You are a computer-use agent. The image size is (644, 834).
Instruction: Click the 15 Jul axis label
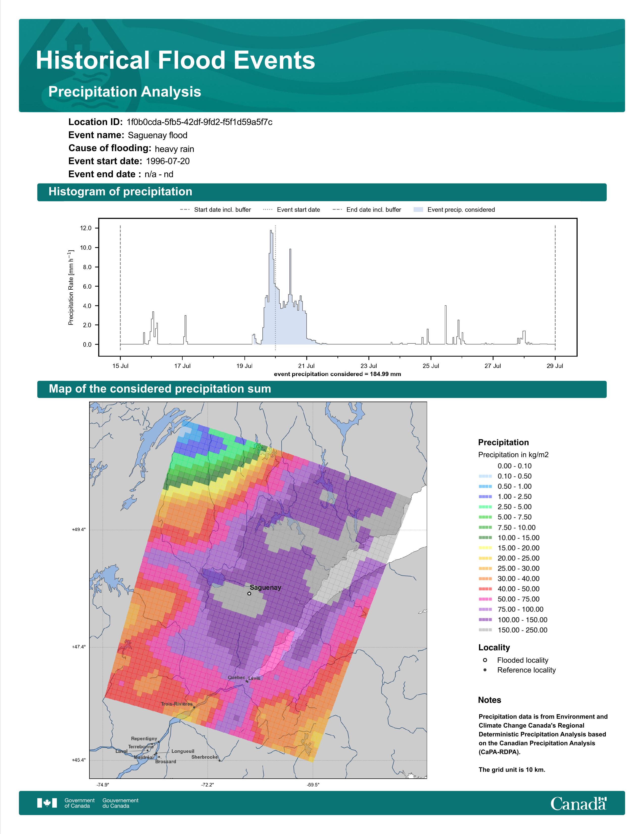tap(120, 366)
